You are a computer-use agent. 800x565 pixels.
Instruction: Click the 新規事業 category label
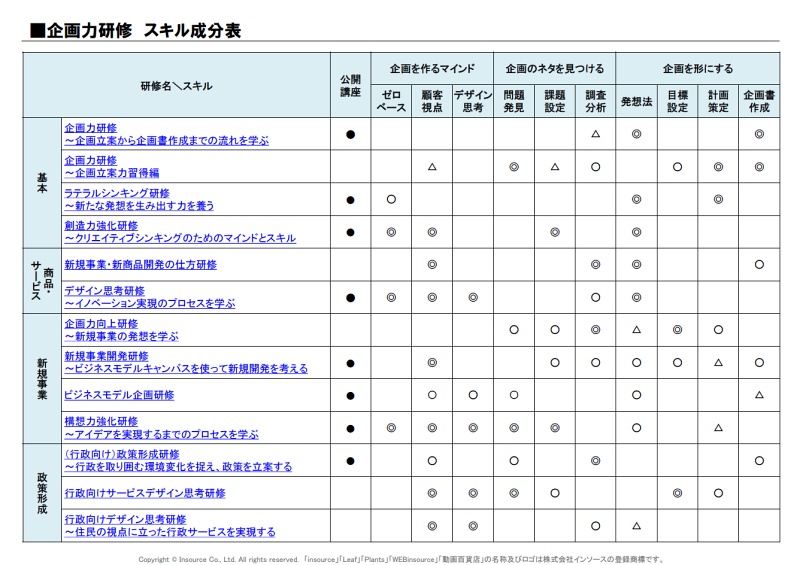click(x=42, y=379)
